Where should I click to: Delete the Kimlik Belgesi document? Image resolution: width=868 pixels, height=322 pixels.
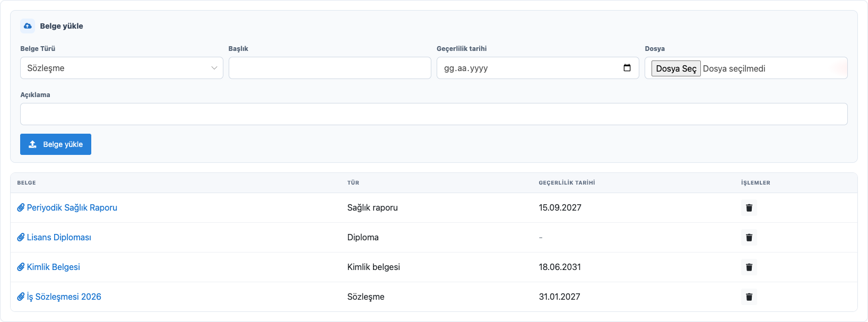(x=749, y=267)
